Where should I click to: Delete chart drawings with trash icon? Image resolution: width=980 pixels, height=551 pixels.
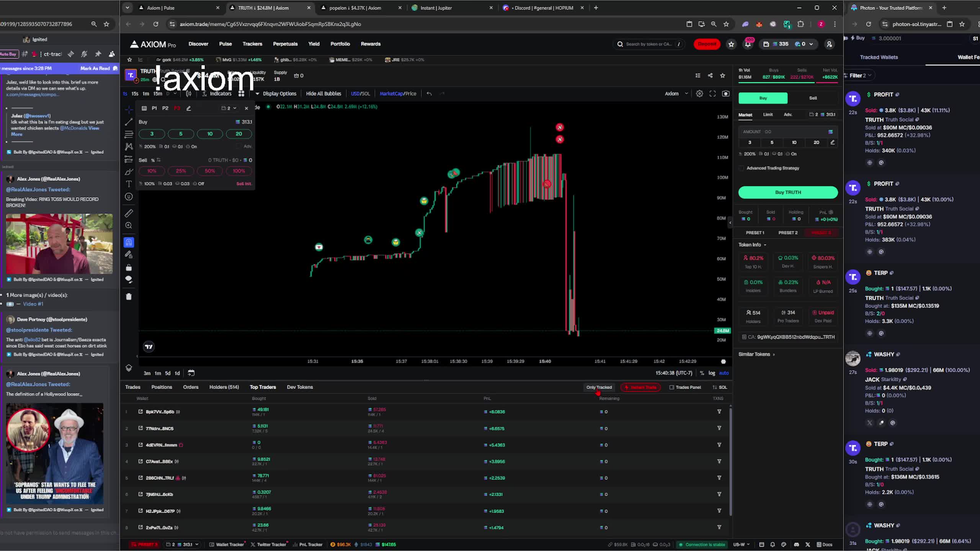[x=129, y=297]
